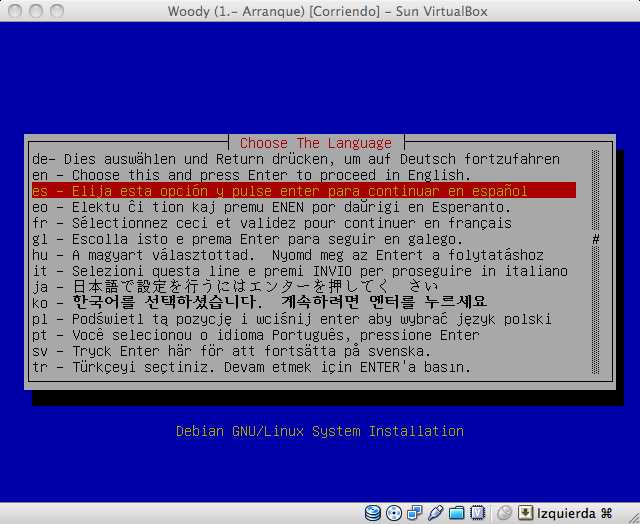
Task: Select the 'ja' Japanese language row
Action: coord(304,286)
